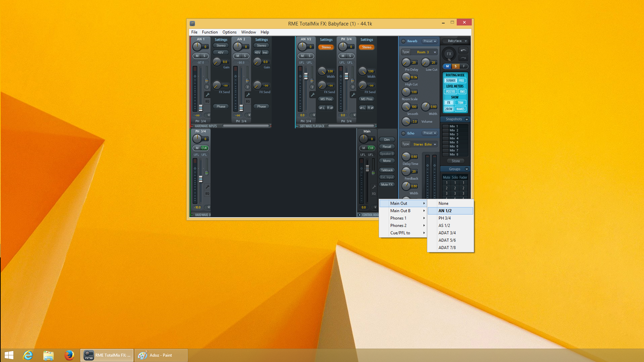This screenshot has height=362, width=644.
Task: Open the Reverb Type Room 3 dropdown
Action: pos(423,52)
